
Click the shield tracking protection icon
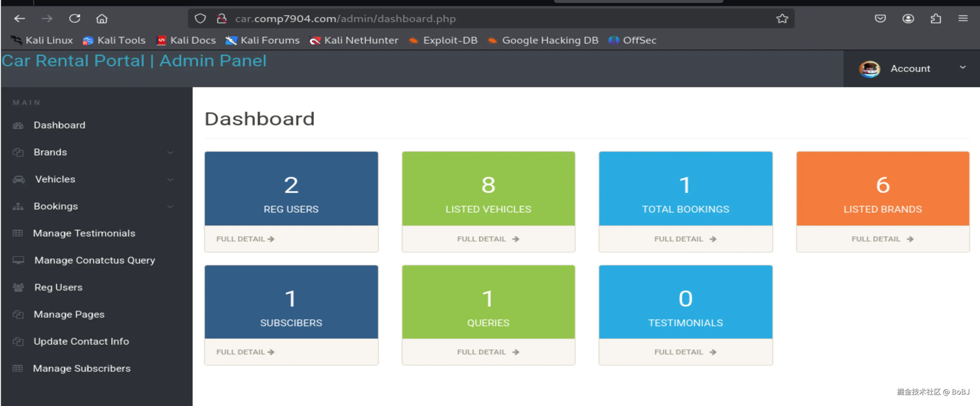tap(200, 18)
